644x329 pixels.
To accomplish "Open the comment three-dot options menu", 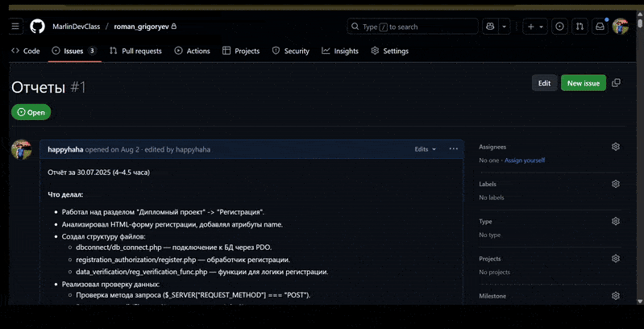I will (453, 149).
